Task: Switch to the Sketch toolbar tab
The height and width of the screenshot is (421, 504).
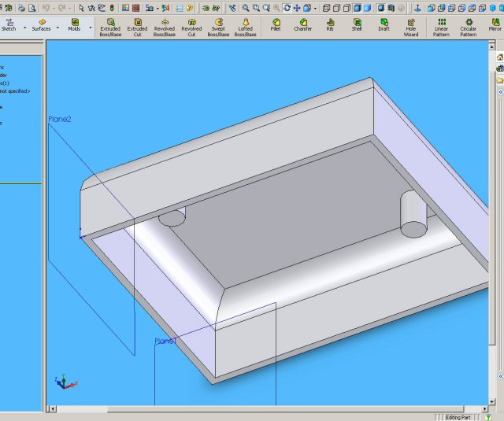Action: (x=9, y=26)
